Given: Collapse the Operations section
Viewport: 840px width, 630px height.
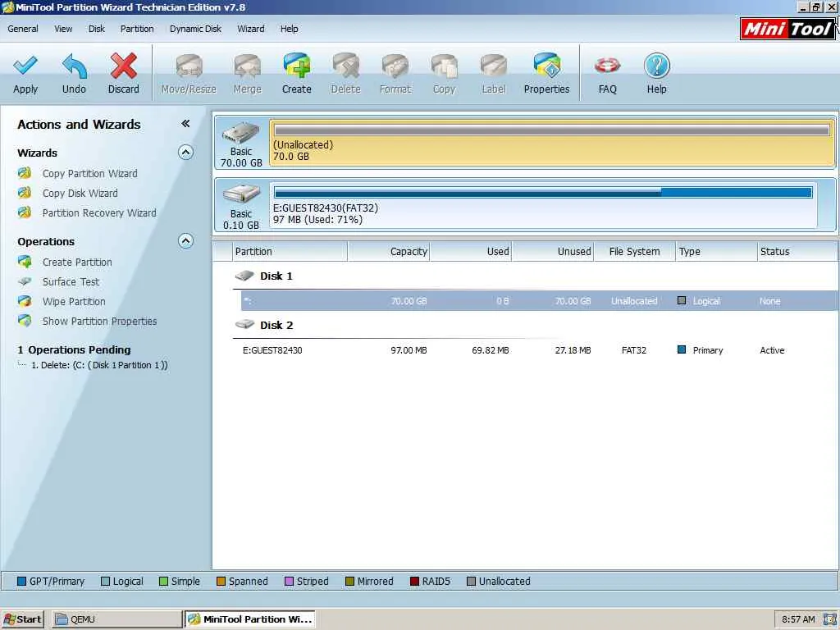Looking at the screenshot, I should 185,241.
